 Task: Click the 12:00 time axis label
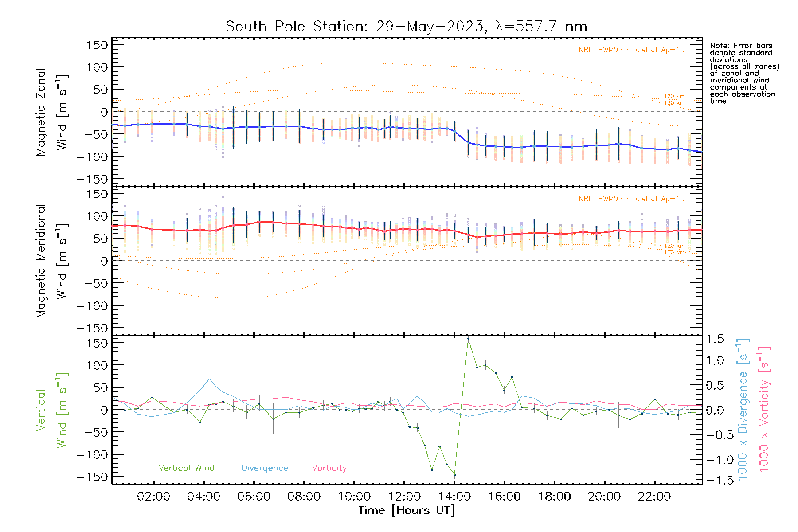click(404, 496)
